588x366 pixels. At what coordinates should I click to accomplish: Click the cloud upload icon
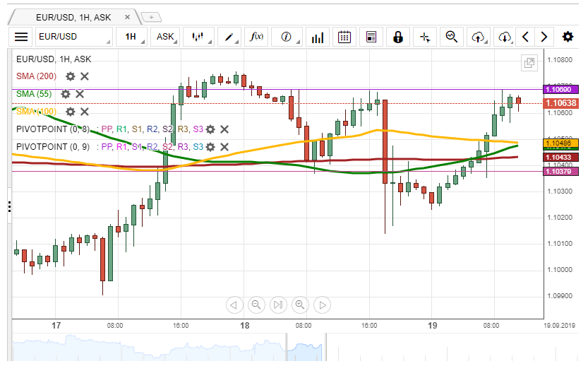479,37
